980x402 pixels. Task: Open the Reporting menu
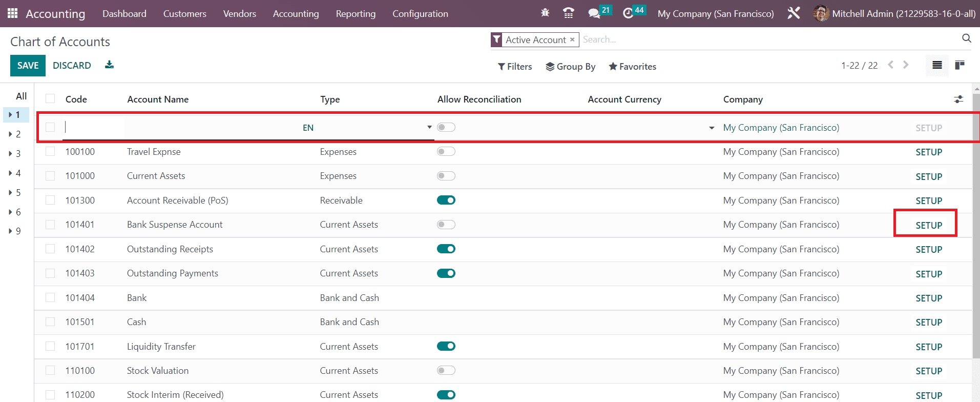click(356, 14)
